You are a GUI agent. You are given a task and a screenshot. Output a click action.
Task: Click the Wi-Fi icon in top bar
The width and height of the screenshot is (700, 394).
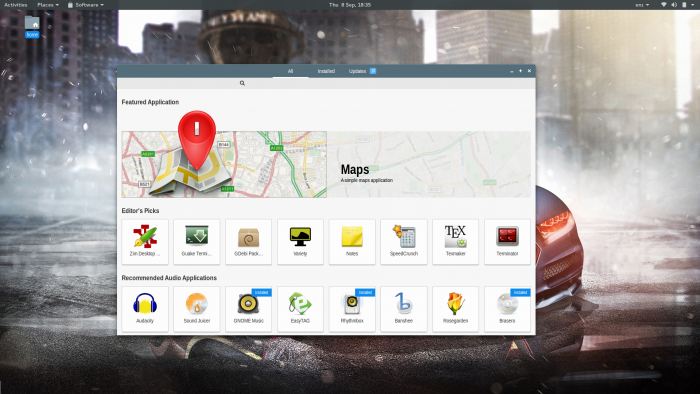pos(663,4)
